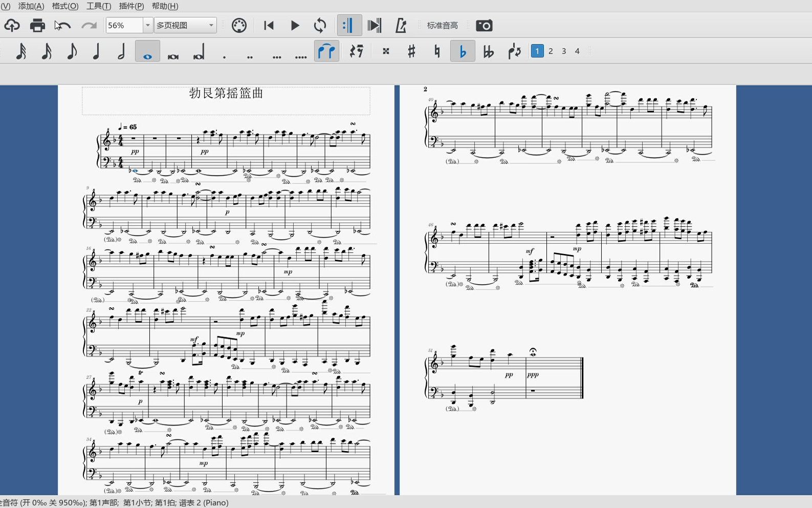Start playback with the play button
The height and width of the screenshot is (508, 812).
(295, 26)
